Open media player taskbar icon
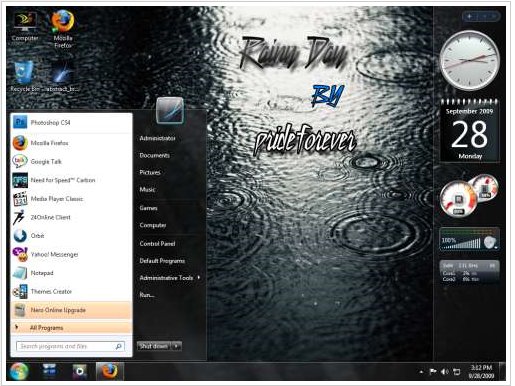Viewport: 515px width, 386px height. point(80,371)
